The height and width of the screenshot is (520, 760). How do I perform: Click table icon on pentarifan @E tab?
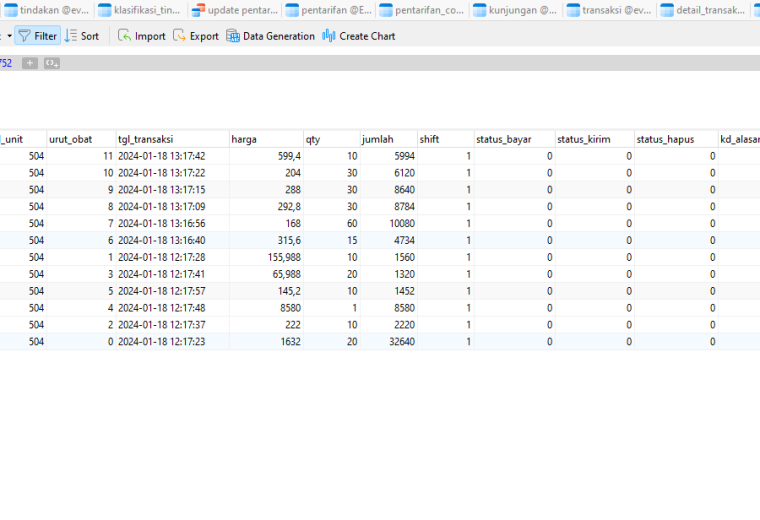point(292,10)
